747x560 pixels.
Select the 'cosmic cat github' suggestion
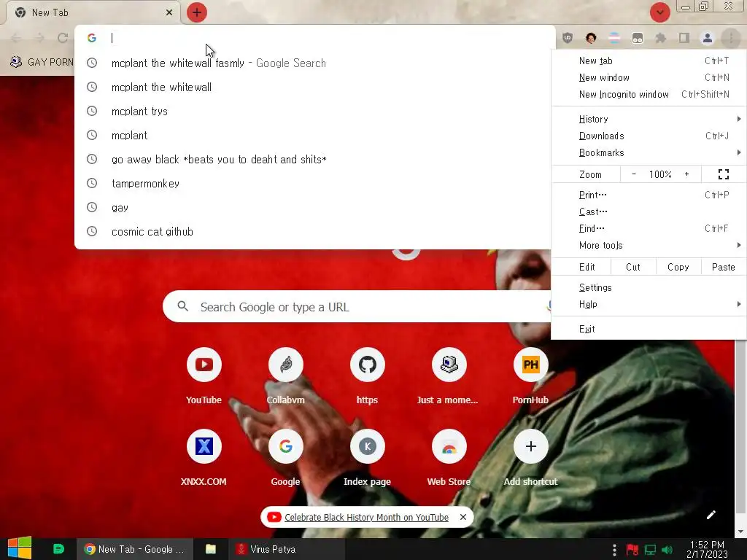coord(314,231)
